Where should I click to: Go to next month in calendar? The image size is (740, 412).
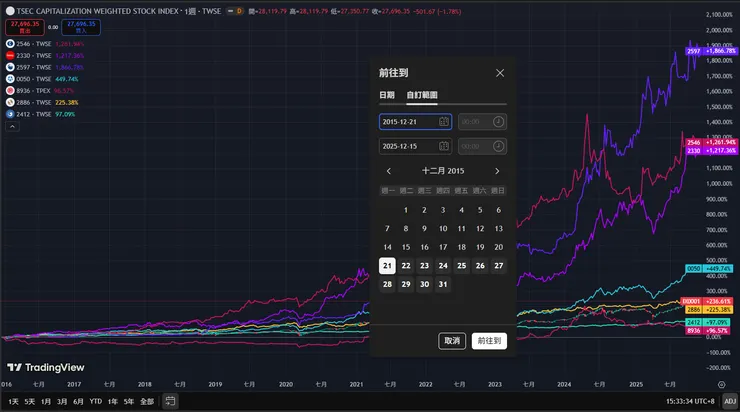(497, 171)
